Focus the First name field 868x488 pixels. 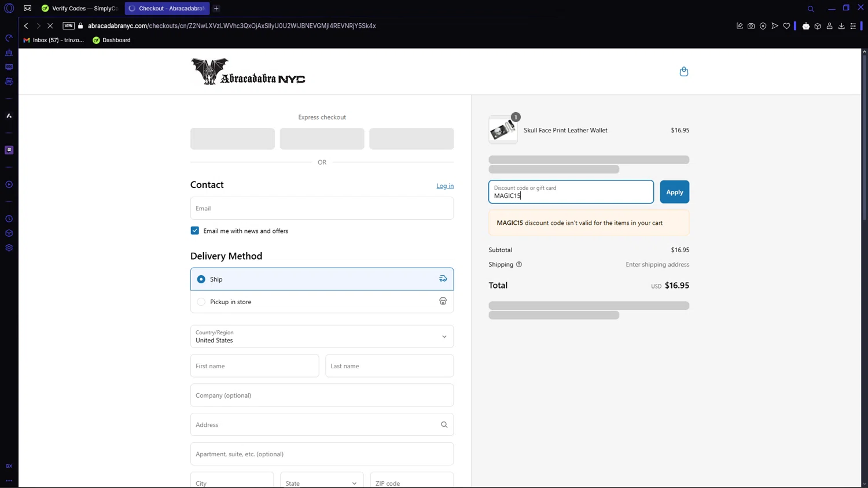tap(255, 366)
